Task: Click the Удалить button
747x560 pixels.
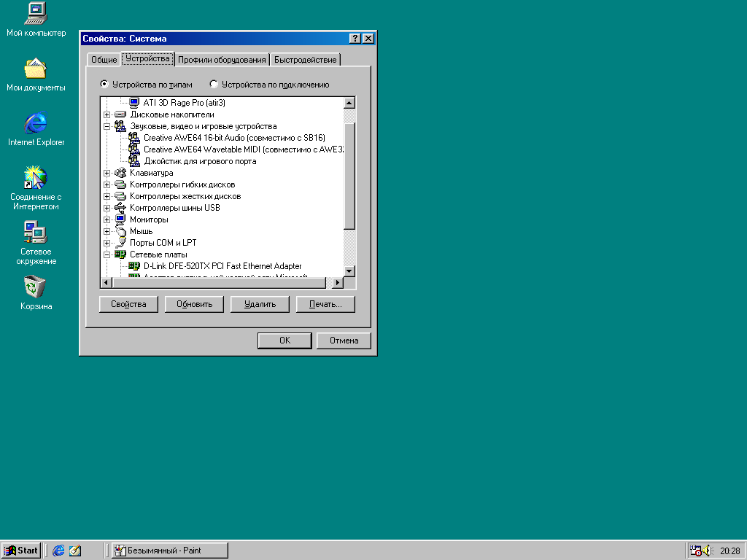Action: pos(260,304)
